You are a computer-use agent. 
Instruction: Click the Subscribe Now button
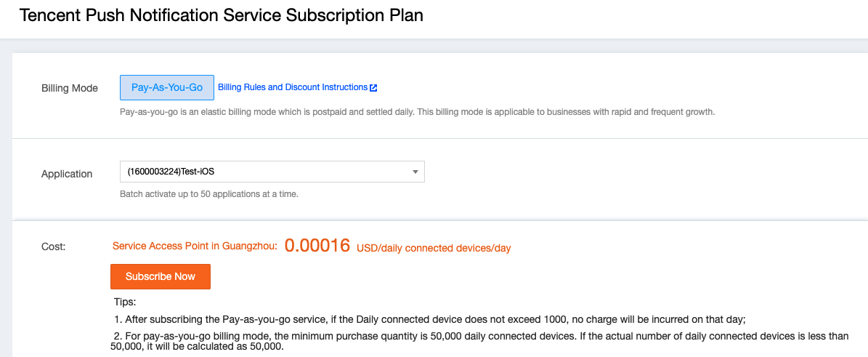pos(161,276)
